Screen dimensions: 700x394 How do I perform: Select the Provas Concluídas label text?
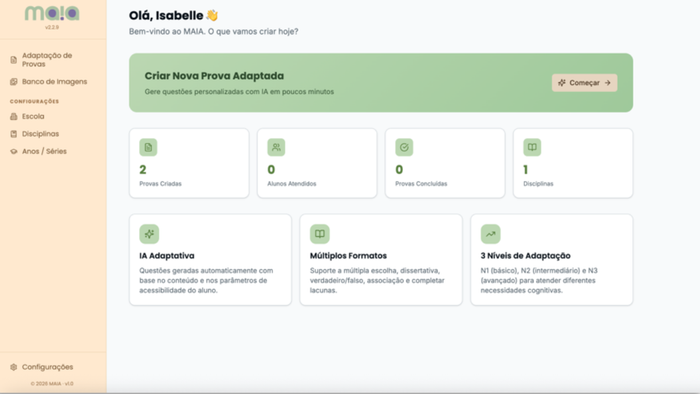click(x=421, y=184)
